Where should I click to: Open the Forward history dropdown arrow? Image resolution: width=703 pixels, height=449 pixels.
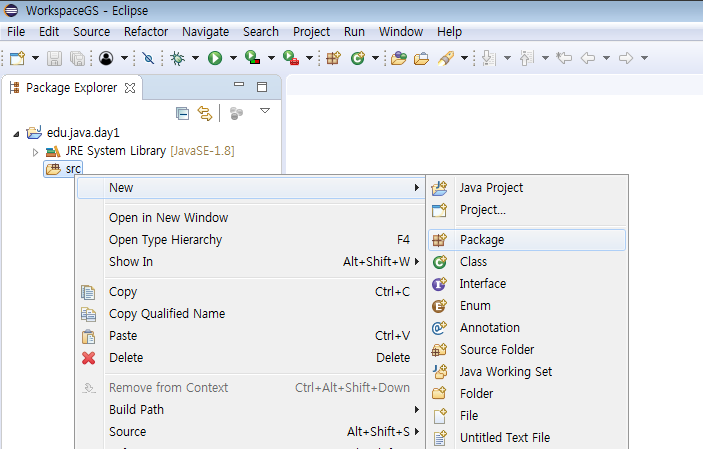point(645,58)
